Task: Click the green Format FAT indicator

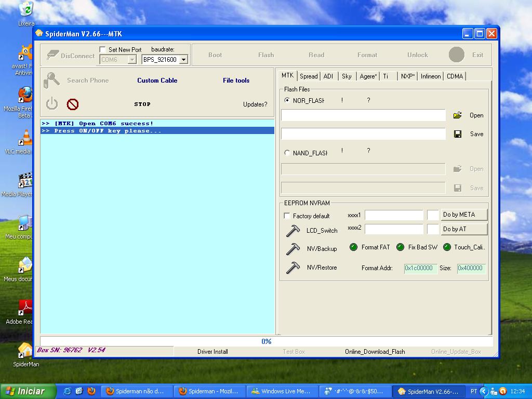Action: (x=353, y=247)
